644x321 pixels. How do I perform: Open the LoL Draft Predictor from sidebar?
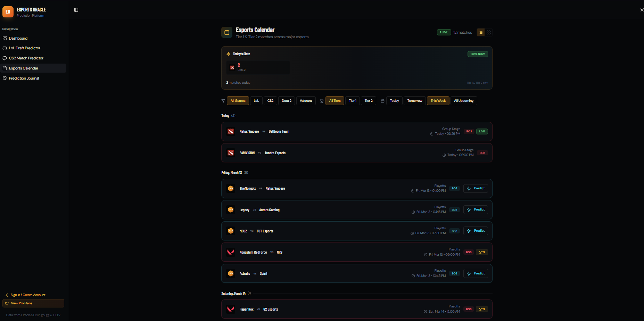point(25,48)
